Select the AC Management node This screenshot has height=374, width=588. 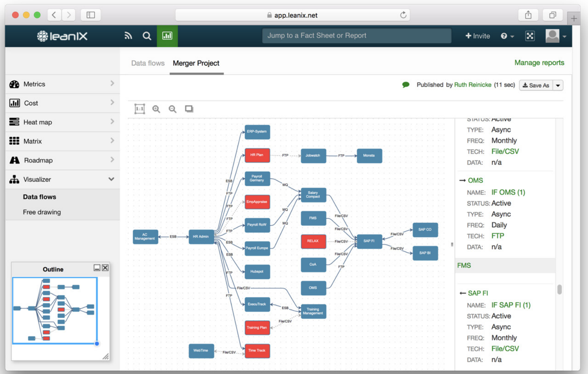[x=145, y=237]
